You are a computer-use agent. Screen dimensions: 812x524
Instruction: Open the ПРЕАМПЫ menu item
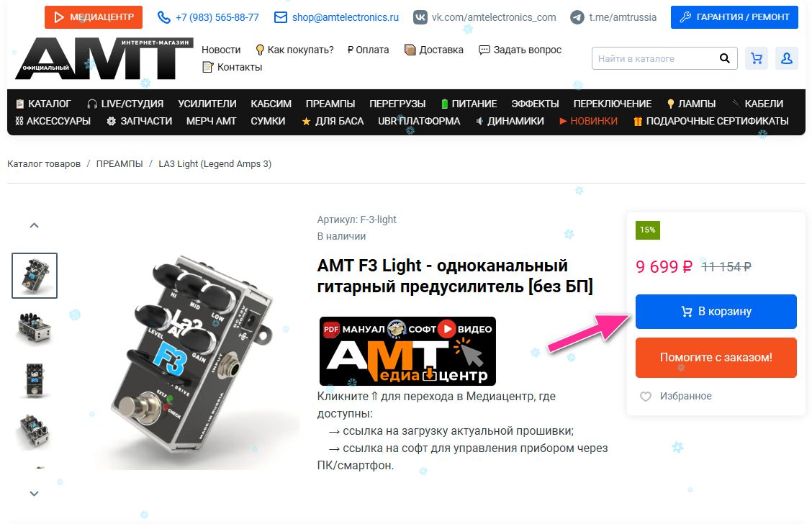coord(330,104)
